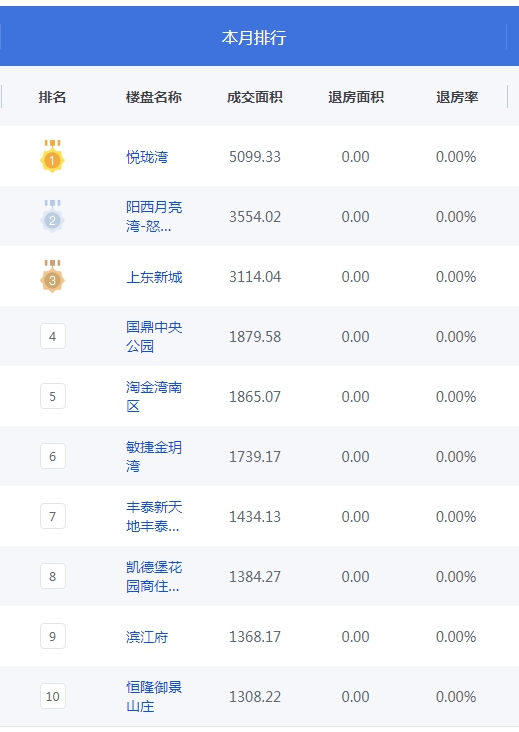Open the 淘金湾南区 property link
Viewport: 519px width, 732px height.
(154, 397)
